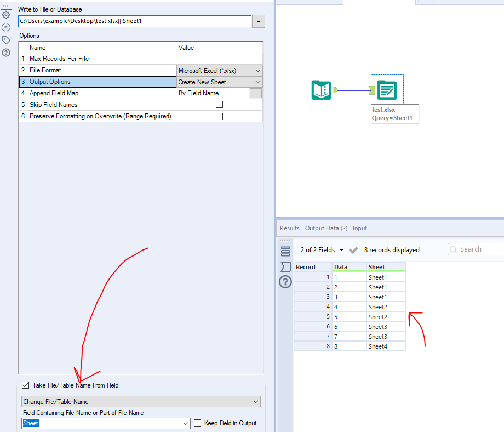Open the Append Field Map ellipsis button

255,93
